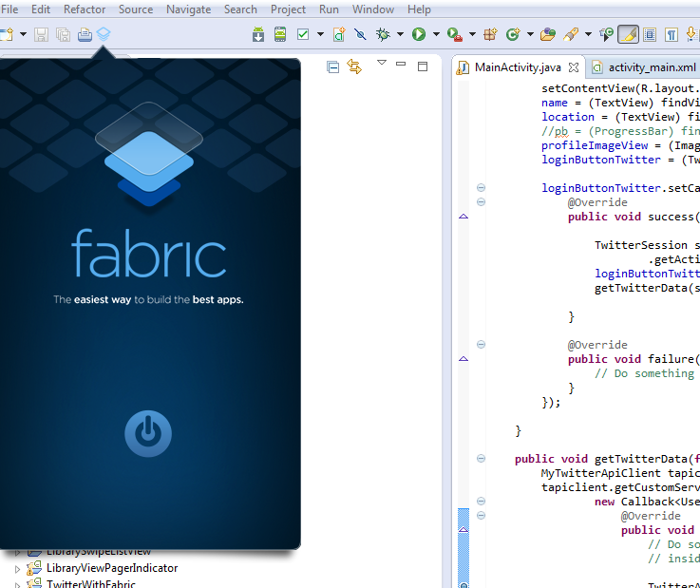The image size is (700, 588).
Task: Toggle Block Selection Mode button
Action: [x=650, y=34]
